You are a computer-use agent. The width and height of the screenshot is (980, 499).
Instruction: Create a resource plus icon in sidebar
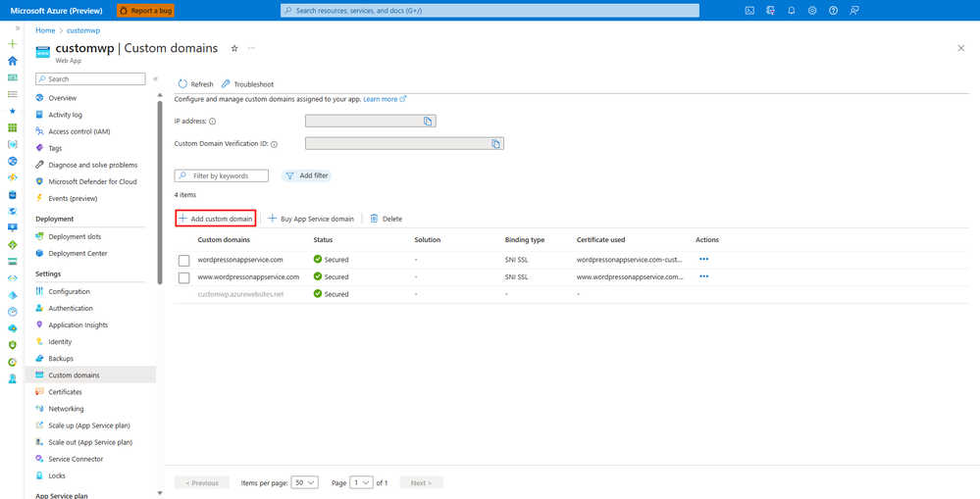coord(13,44)
